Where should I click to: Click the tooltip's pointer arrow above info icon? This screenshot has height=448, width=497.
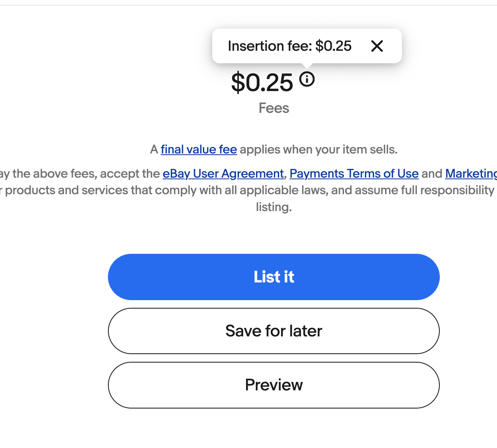click(x=307, y=66)
